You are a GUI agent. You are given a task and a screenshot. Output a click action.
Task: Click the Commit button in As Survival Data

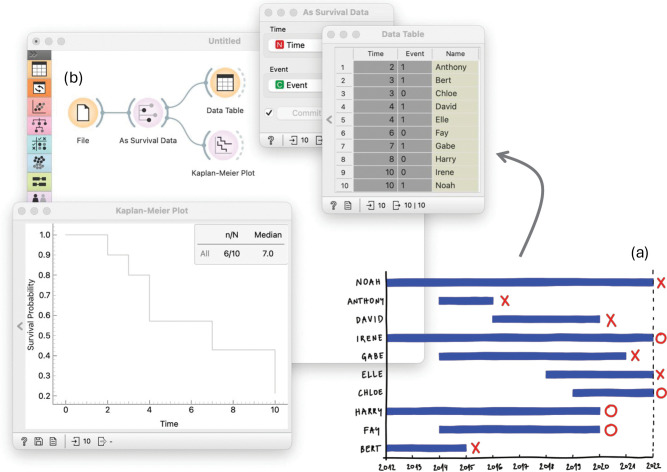300,113
